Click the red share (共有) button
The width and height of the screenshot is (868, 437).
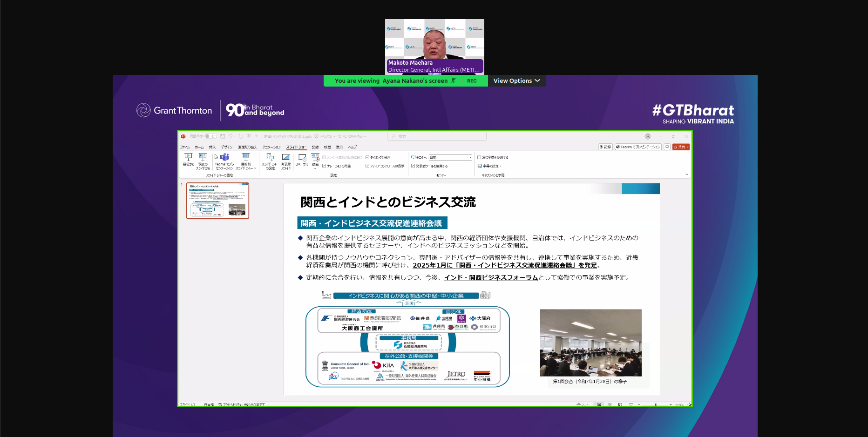(x=681, y=147)
